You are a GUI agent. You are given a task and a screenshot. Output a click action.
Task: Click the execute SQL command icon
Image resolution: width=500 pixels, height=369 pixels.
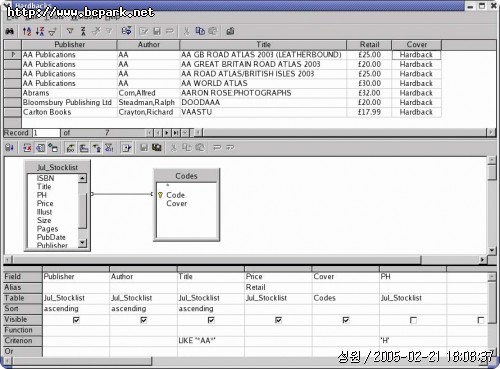pyautogui.click(x=127, y=147)
